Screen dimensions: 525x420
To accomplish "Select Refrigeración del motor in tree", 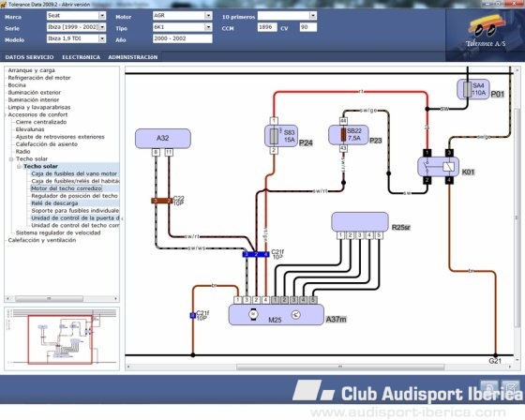I will click(x=39, y=78).
